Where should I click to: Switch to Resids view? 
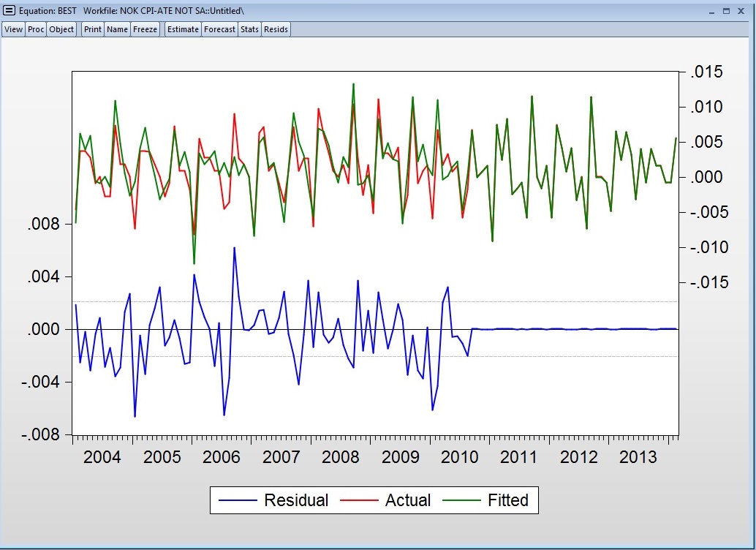coord(276,29)
